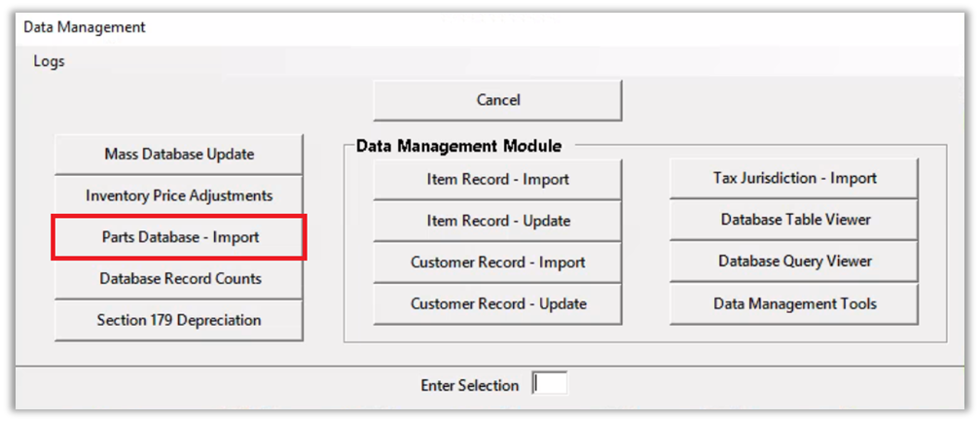Open Tax Jurisdiction - Import
Image resolution: width=980 pixels, height=422 pixels.
tap(794, 178)
